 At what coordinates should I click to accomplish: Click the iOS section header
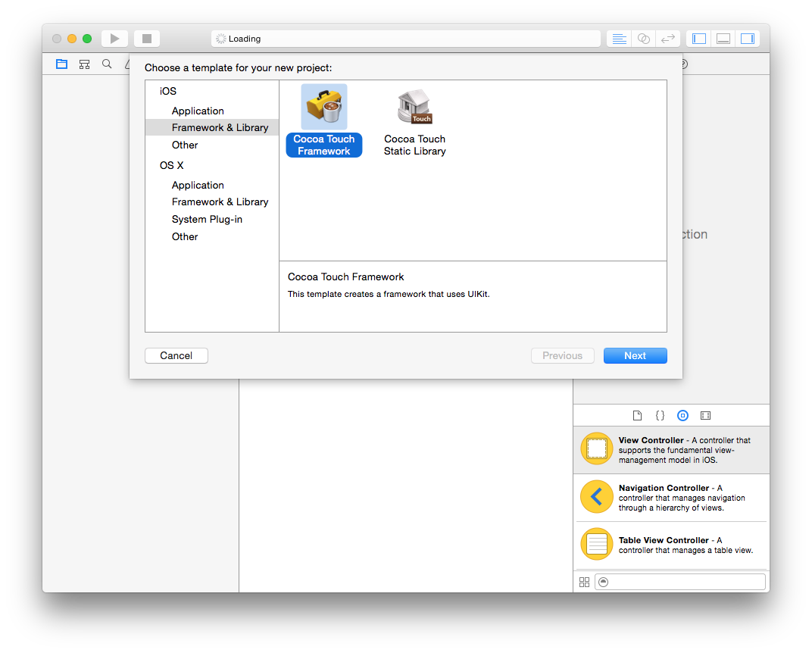coord(168,91)
